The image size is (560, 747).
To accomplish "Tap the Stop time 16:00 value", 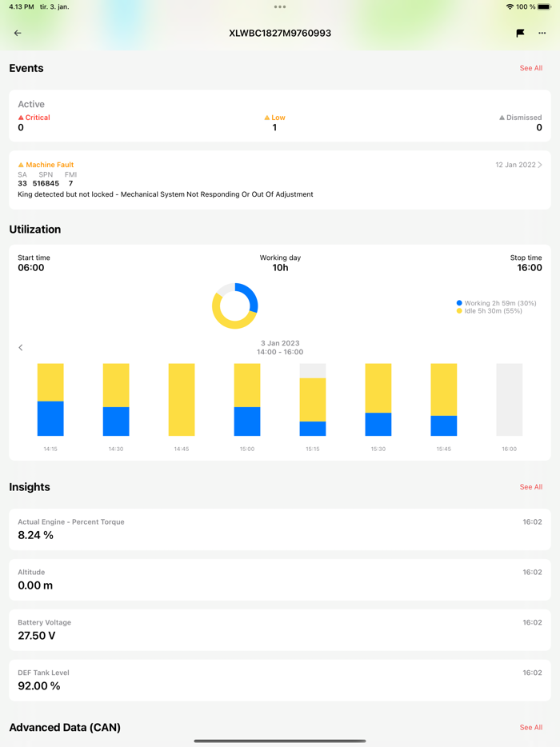I will click(x=530, y=268).
